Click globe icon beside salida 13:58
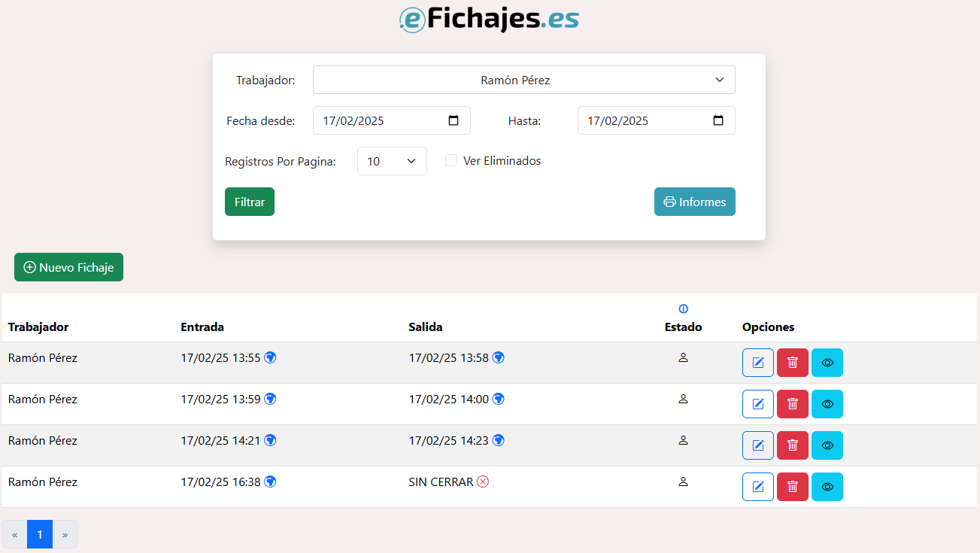 click(498, 357)
